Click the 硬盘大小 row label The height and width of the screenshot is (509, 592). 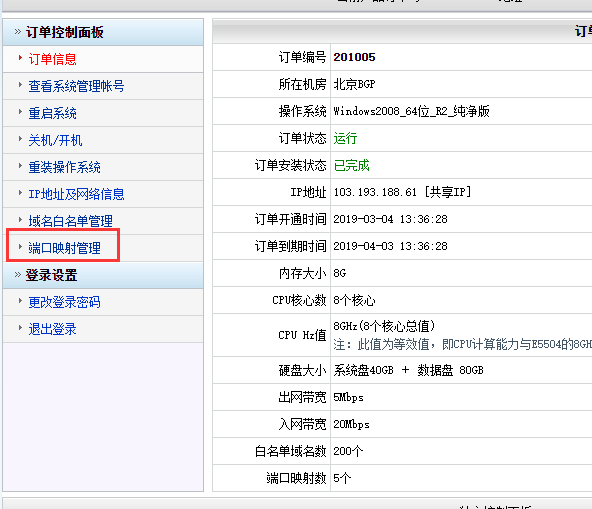pos(302,370)
